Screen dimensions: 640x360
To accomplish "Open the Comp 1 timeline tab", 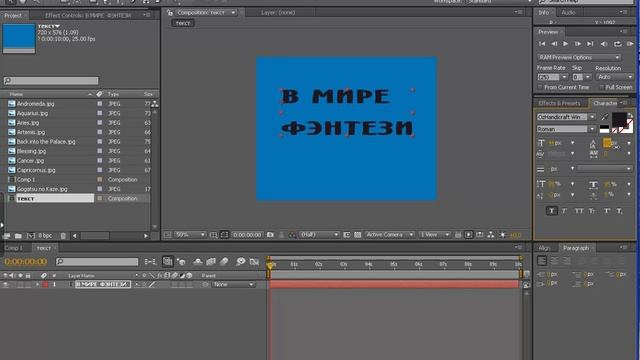I will pos(13,248).
